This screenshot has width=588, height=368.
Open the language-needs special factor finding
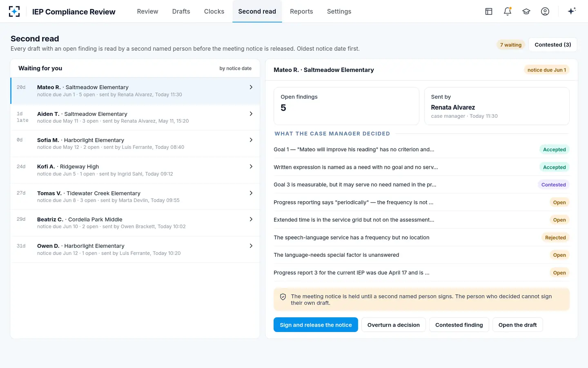421,255
